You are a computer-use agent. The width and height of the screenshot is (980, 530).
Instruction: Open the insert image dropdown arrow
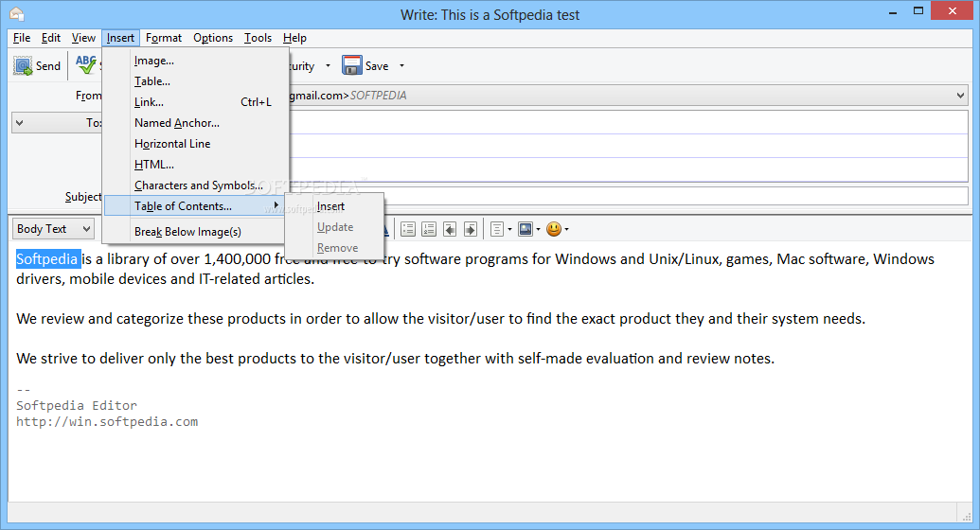(538, 229)
